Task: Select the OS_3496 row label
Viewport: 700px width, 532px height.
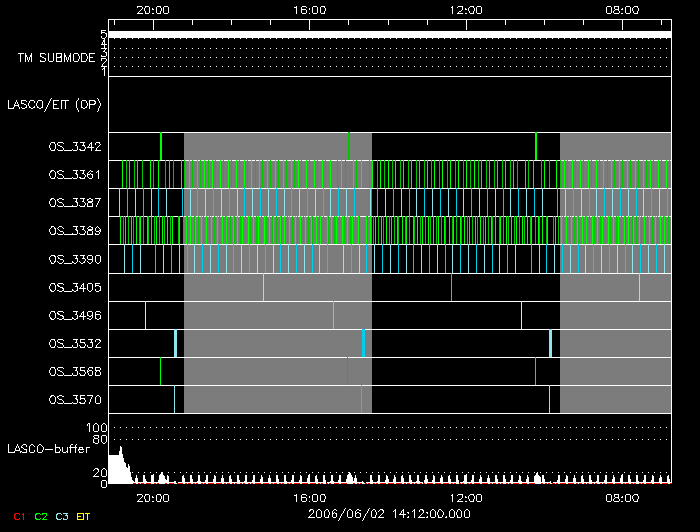Action: click(x=75, y=316)
